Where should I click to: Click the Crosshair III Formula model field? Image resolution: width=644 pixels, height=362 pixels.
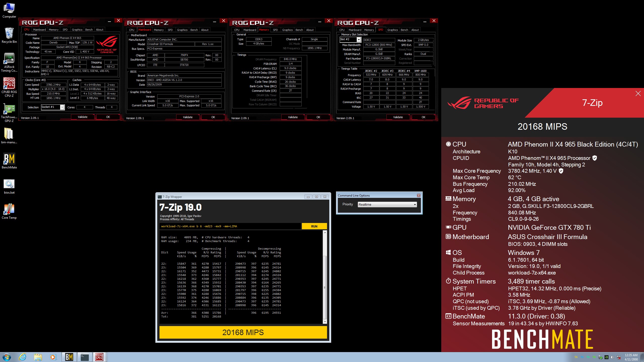(x=171, y=44)
